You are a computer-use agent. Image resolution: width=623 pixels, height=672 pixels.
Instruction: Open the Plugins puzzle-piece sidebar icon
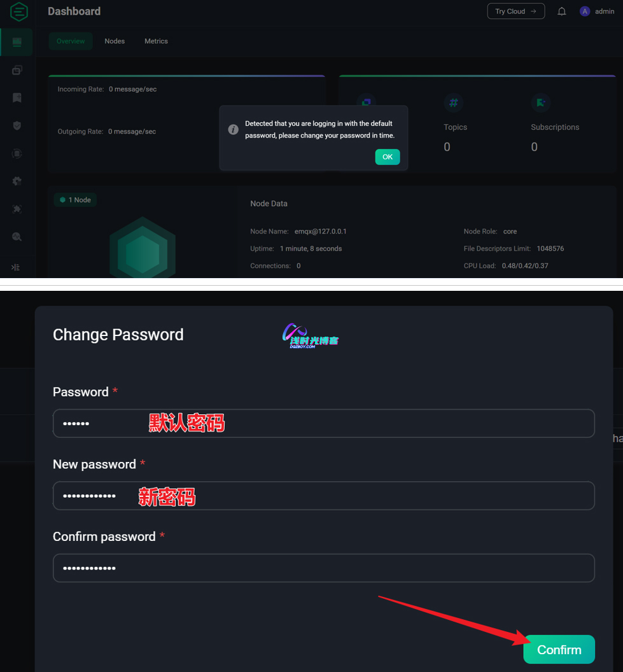17,209
